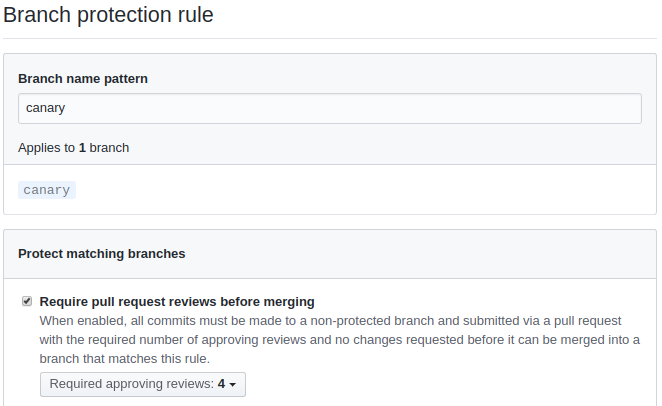The height and width of the screenshot is (406, 662).
Task: Click Protect matching branches section header
Action: coord(101,254)
